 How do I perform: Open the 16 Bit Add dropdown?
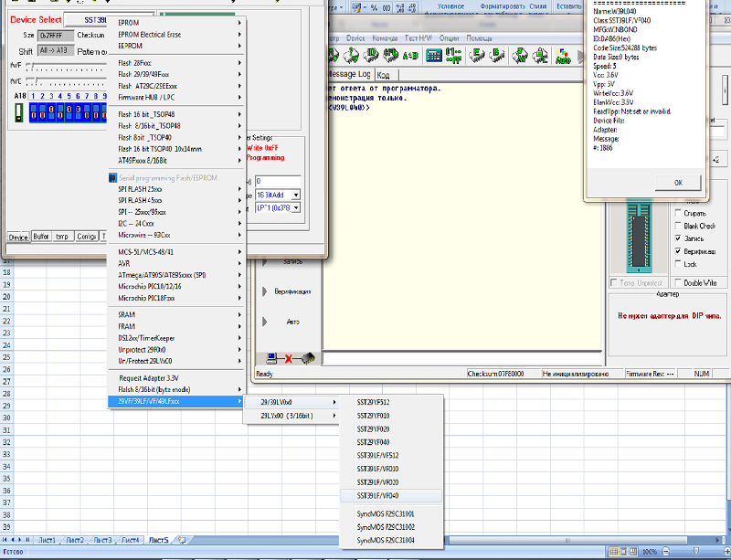(296, 195)
